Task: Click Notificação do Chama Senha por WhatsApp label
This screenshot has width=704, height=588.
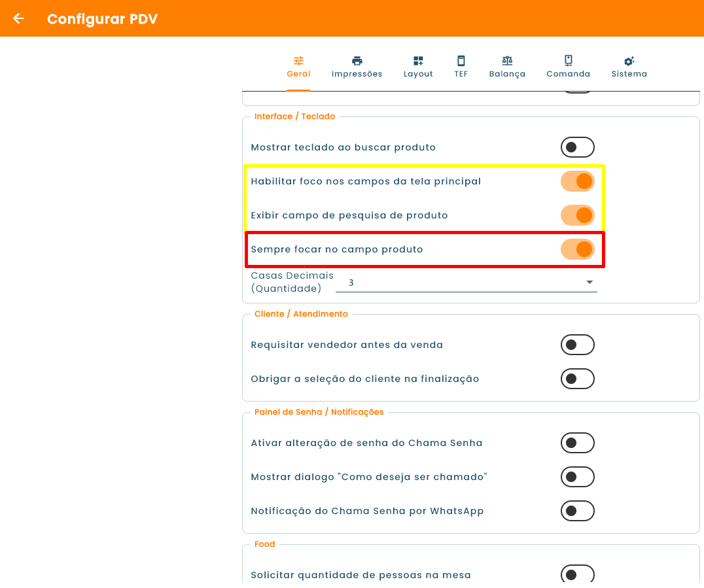Action: pyautogui.click(x=367, y=511)
